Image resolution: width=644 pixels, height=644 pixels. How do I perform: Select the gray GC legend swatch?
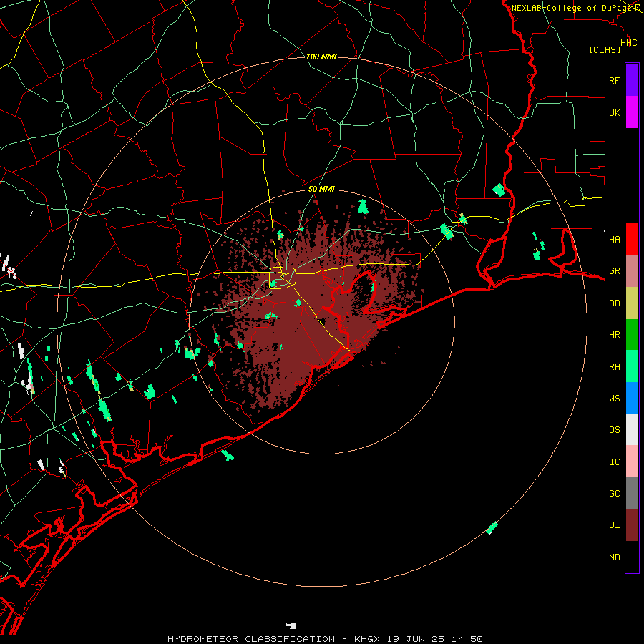(x=632, y=493)
